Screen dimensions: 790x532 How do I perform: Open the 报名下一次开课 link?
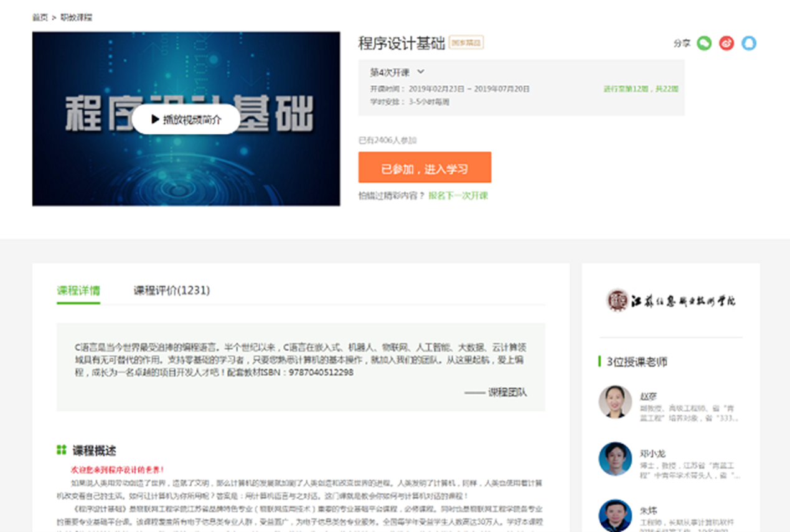pyautogui.click(x=458, y=195)
